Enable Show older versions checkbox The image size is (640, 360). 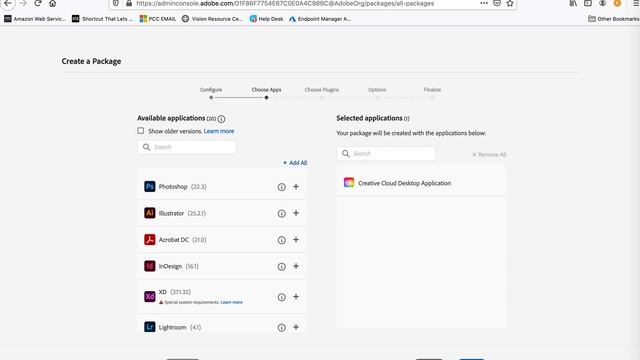coord(140,131)
